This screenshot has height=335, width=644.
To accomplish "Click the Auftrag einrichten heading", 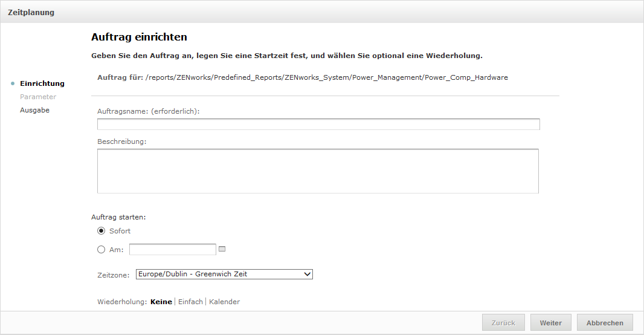I will point(139,37).
